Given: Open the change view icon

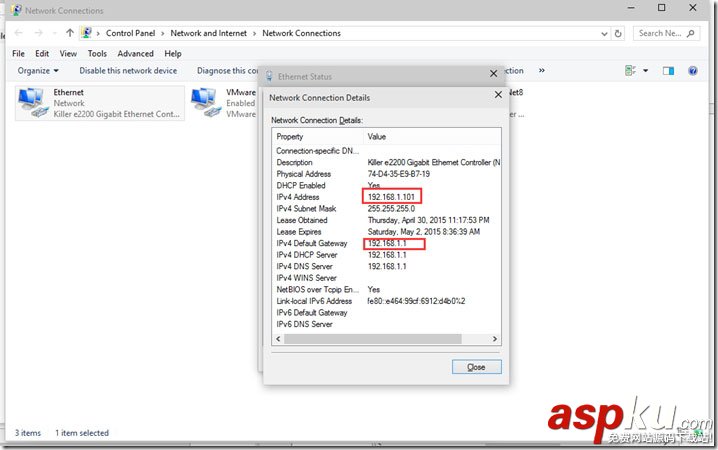Looking at the screenshot, I should (x=631, y=70).
